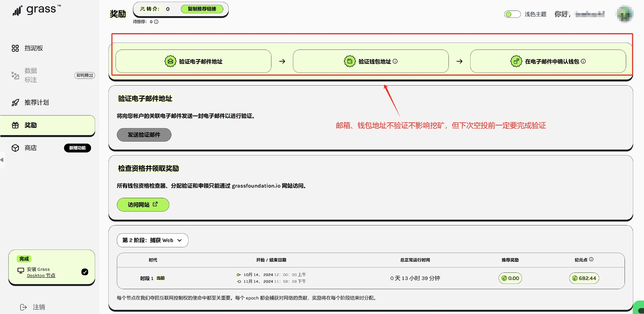Click the dashboard grid icon
The height and width of the screenshot is (314, 644).
15,48
